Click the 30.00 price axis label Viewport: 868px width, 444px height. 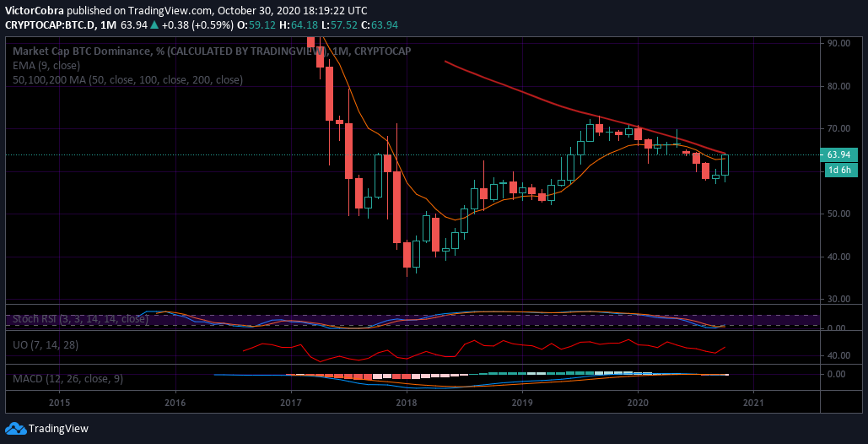(838, 300)
